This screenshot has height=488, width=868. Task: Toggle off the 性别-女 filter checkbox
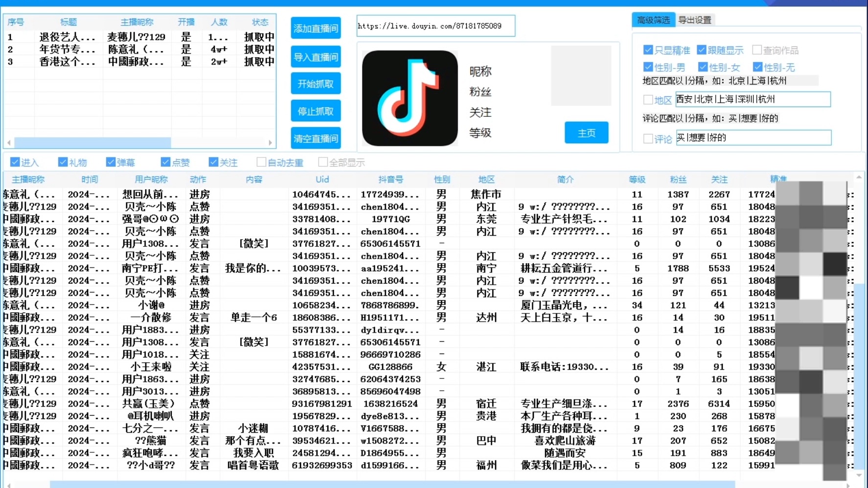703,67
